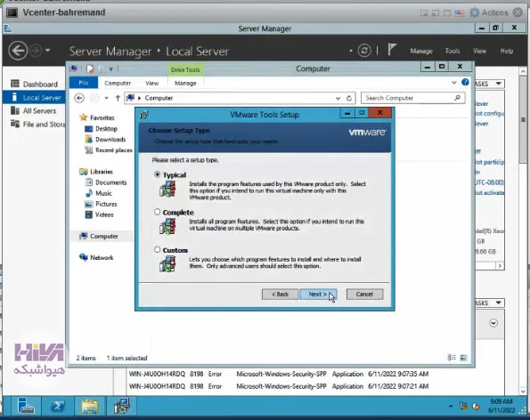Click the Server Manager scrollbar up arrow
The width and height of the screenshot is (530, 420).
click(523, 71)
